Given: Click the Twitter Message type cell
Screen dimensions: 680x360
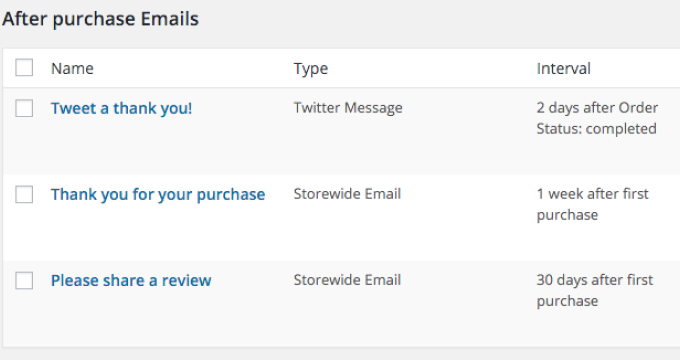Looking at the screenshot, I should pyautogui.click(x=348, y=108).
